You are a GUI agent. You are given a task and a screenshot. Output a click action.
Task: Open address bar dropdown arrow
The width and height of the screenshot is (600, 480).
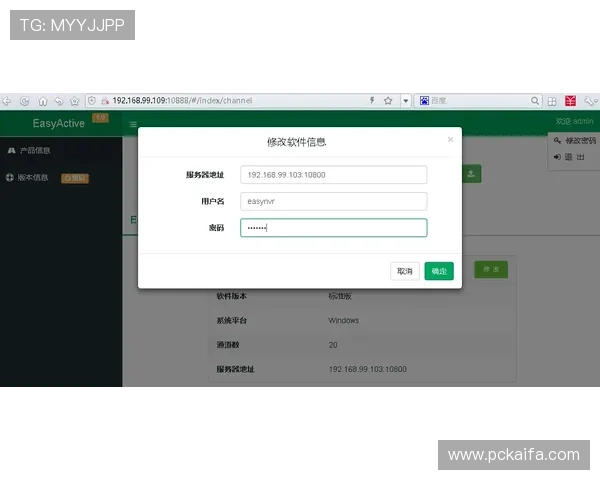[x=406, y=101]
